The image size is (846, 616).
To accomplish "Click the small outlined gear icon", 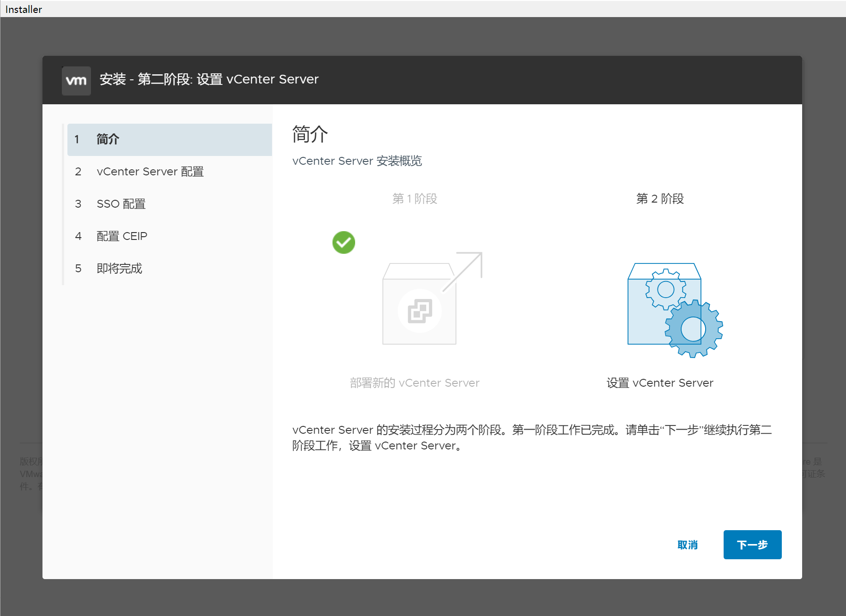I will point(665,290).
